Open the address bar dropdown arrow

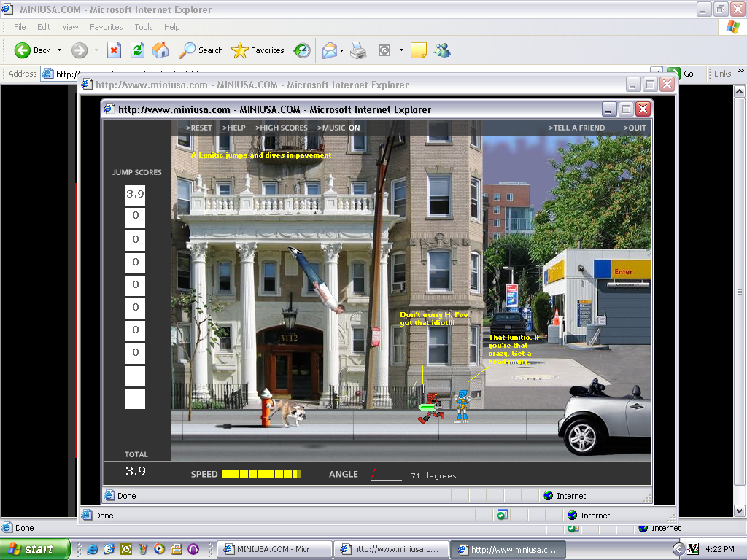tap(656, 74)
